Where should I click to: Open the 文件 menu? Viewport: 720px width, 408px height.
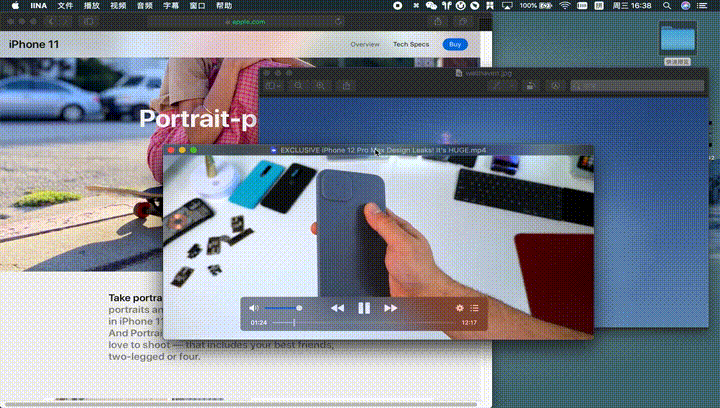(65, 6)
